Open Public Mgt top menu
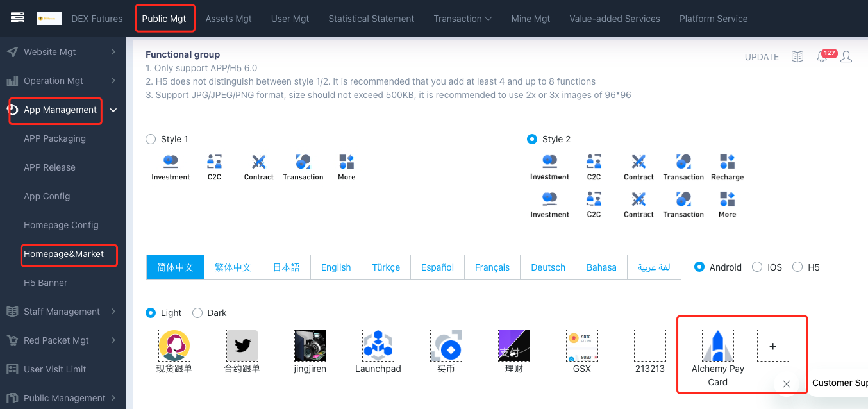This screenshot has height=409, width=868. pyautogui.click(x=164, y=19)
